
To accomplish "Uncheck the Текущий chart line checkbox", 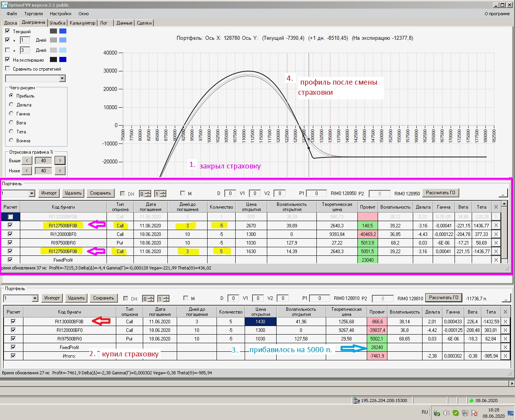I will 7,31.
